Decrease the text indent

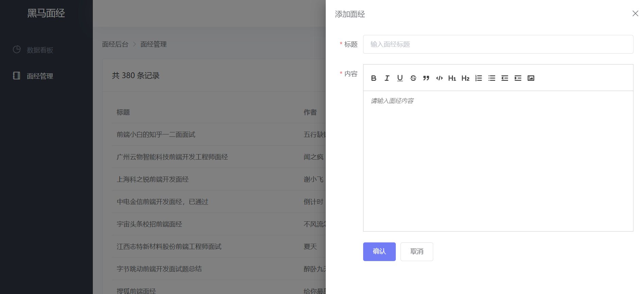[x=505, y=78]
